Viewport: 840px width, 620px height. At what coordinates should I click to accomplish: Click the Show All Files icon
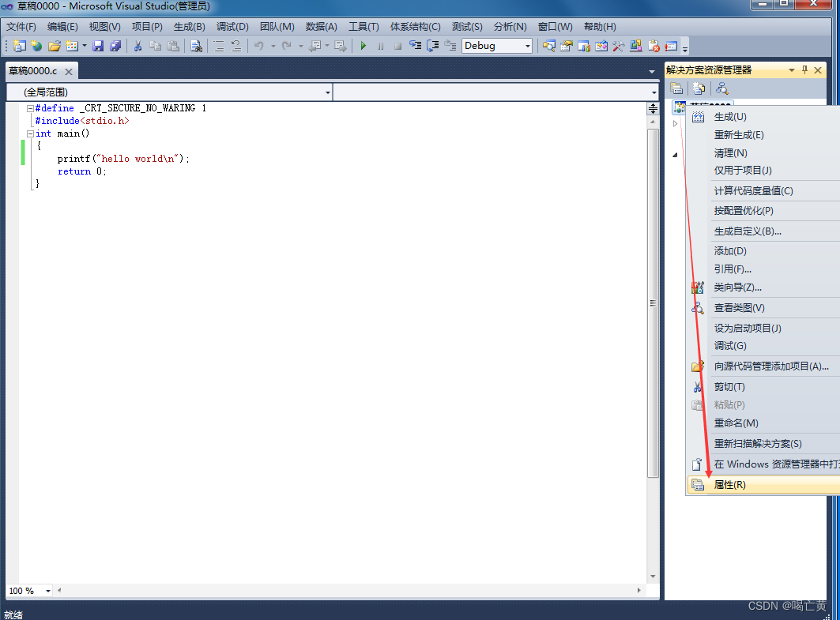pyautogui.click(x=699, y=88)
